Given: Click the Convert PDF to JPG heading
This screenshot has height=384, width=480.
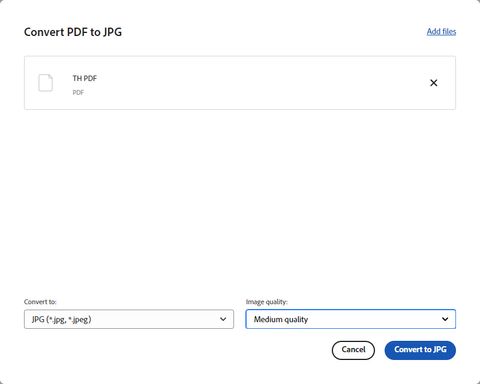Looking at the screenshot, I should coord(73,32).
